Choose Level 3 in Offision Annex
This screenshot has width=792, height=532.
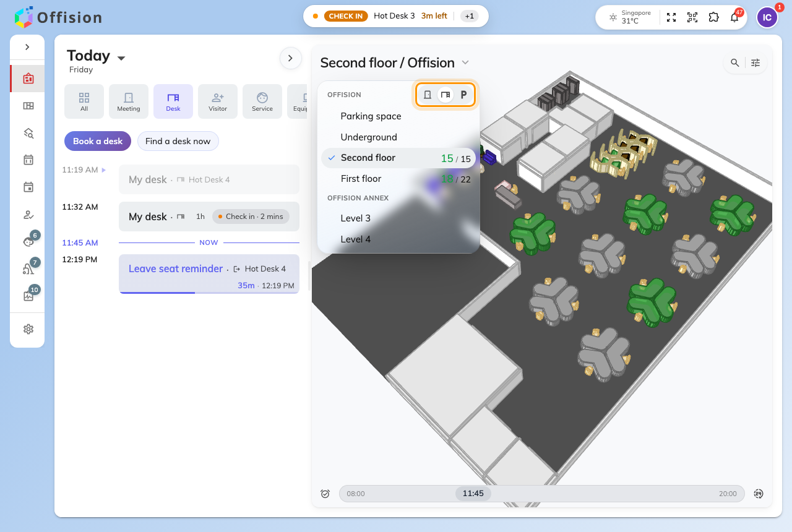pyautogui.click(x=398, y=218)
